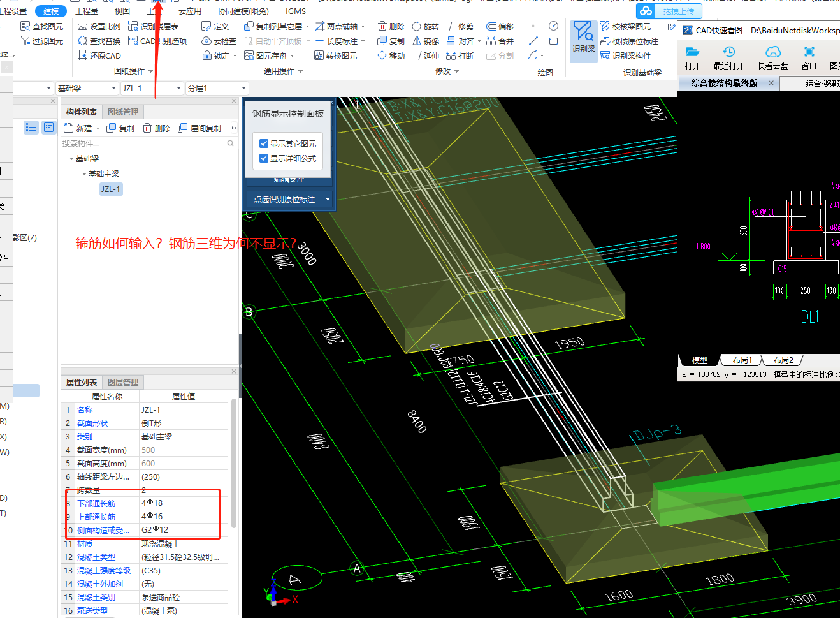Image resolution: width=840 pixels, height=618 pixels.
Task: Click 删除 in the component list toolbar
Action: click(x=157, y=128)
